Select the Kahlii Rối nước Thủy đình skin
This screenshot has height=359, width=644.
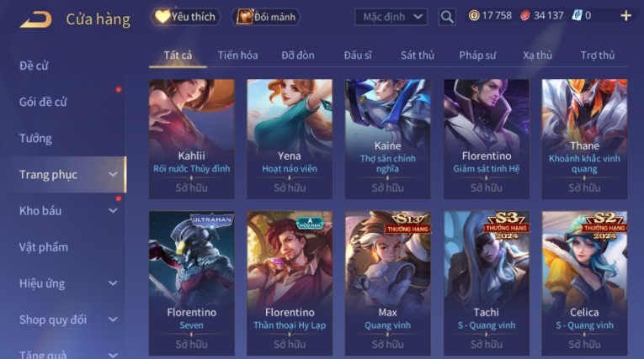click(191, 139)
